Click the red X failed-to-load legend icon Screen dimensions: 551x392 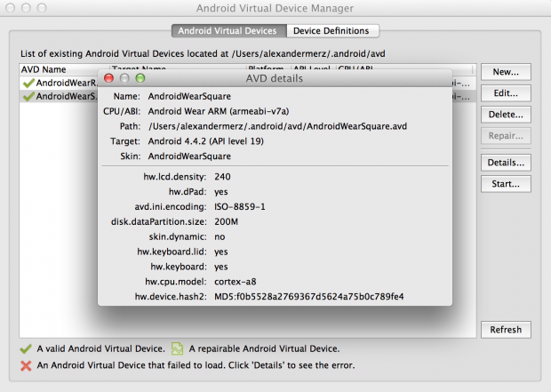click(25, 364)
